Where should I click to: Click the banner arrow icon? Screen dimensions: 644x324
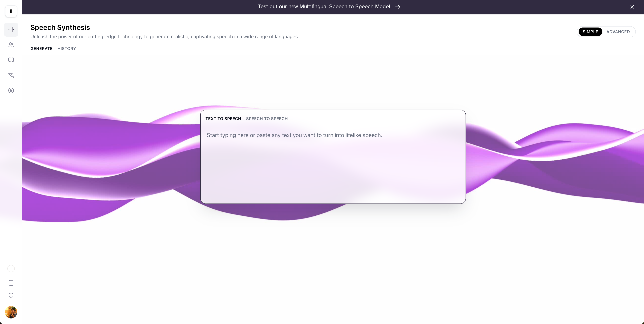398,7
